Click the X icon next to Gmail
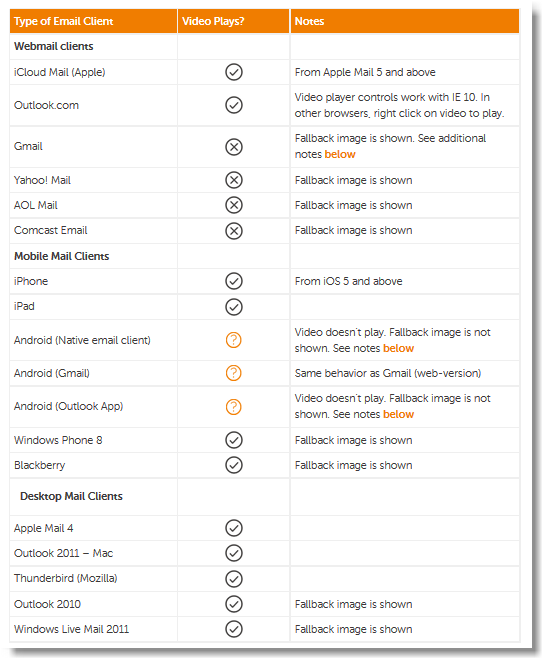The image size is (542, 658). click(234, 147)
